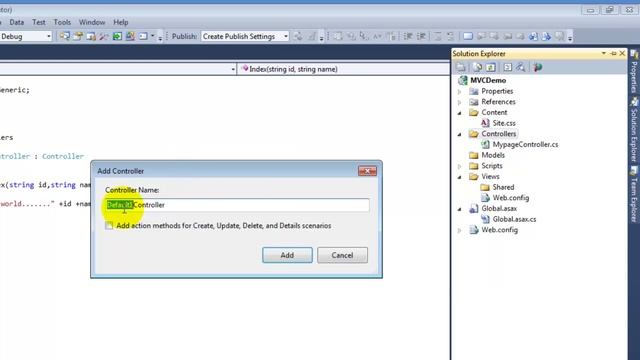Click the Site.css file icon

(x=485, y=123)
